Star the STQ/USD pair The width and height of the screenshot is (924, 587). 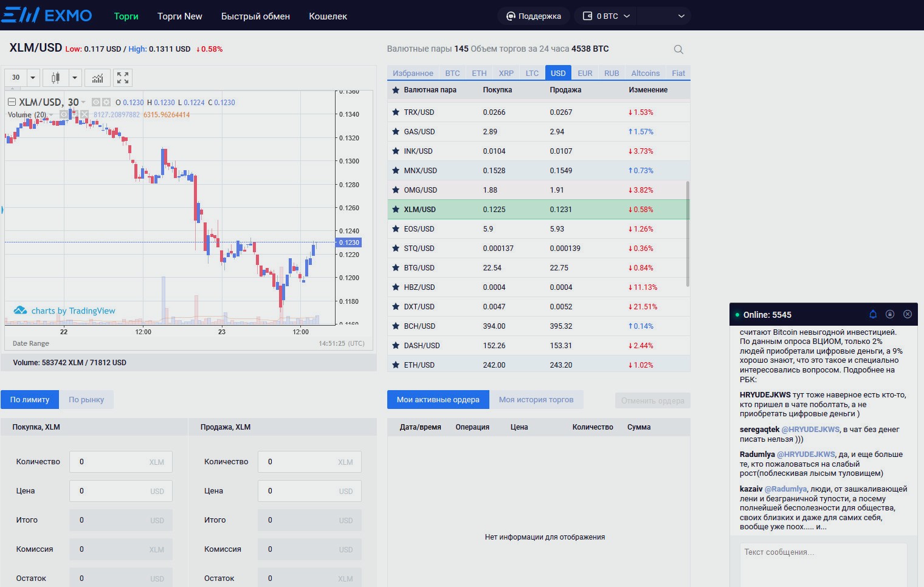[396, 249]
